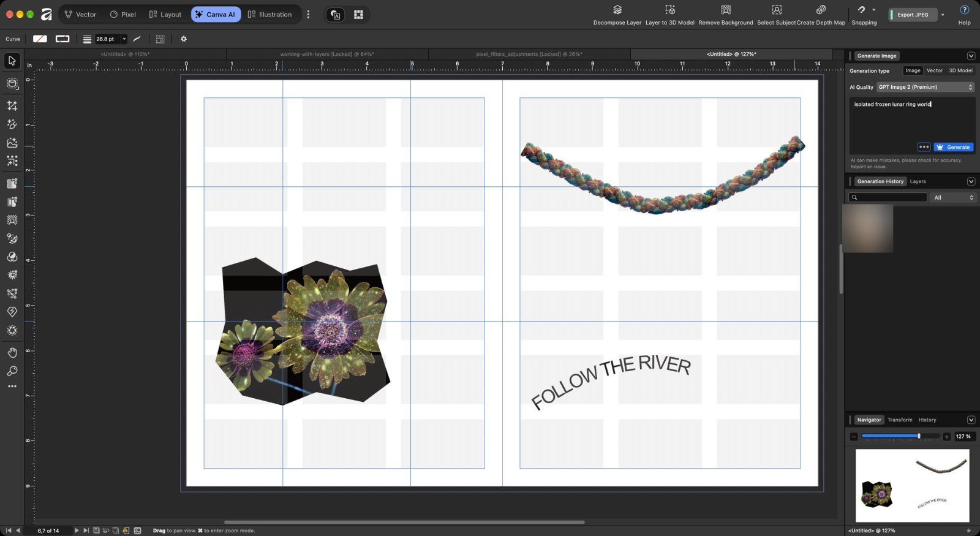The width and height of the screenshot is (980, 536).
Task: Click Decompose Layer icon
Action: (617, 10)
